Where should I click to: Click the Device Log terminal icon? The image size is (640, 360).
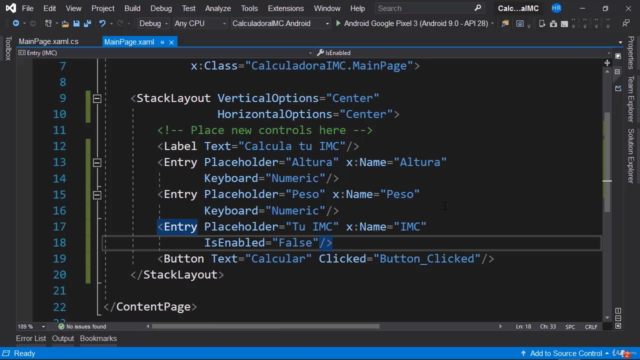564,24
